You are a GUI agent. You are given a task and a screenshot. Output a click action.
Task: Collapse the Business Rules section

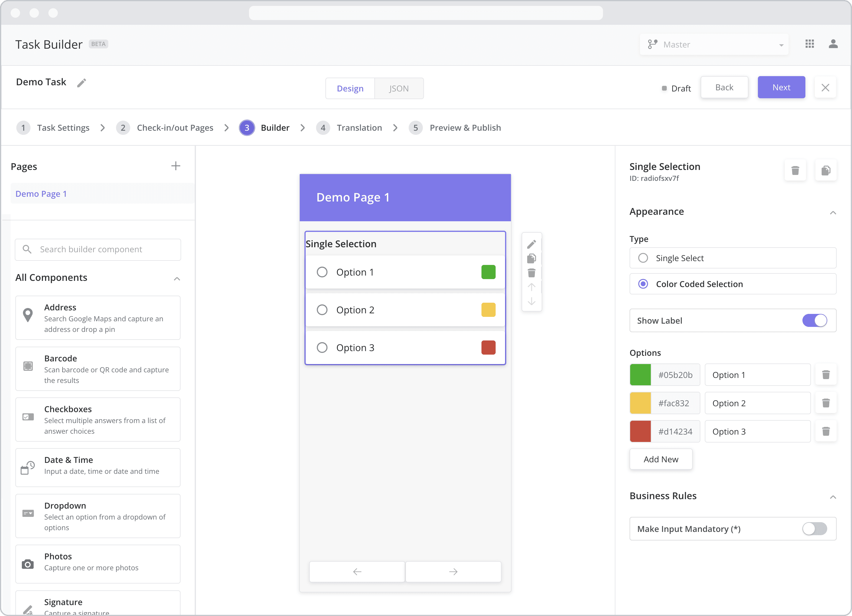[831, 496]
